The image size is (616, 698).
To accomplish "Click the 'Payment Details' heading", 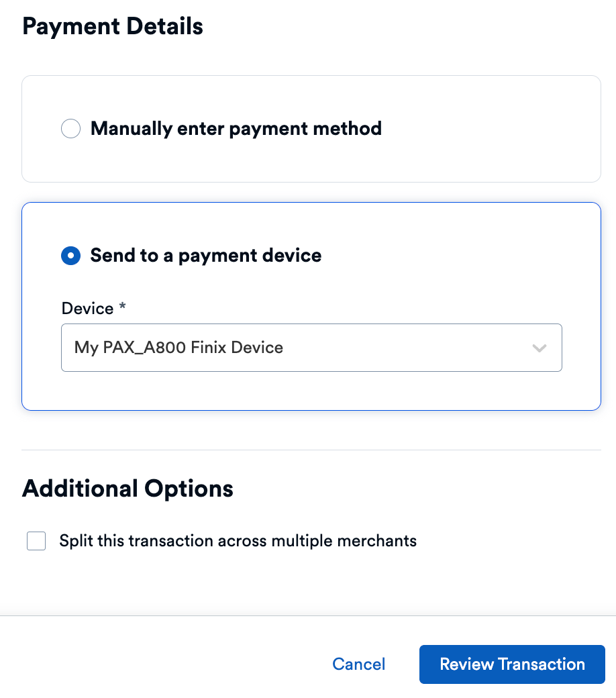I will pyautogui.click(x=112, y=26).
